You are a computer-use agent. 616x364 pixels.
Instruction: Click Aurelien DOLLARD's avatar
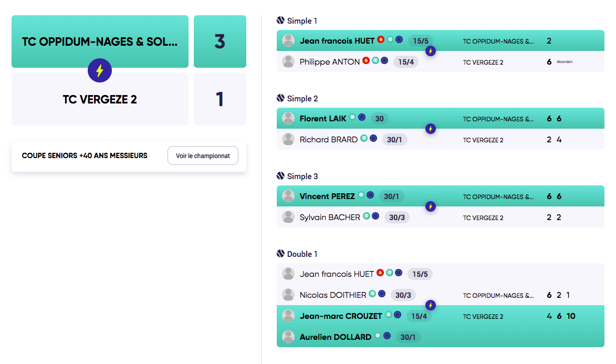(288, 337)
